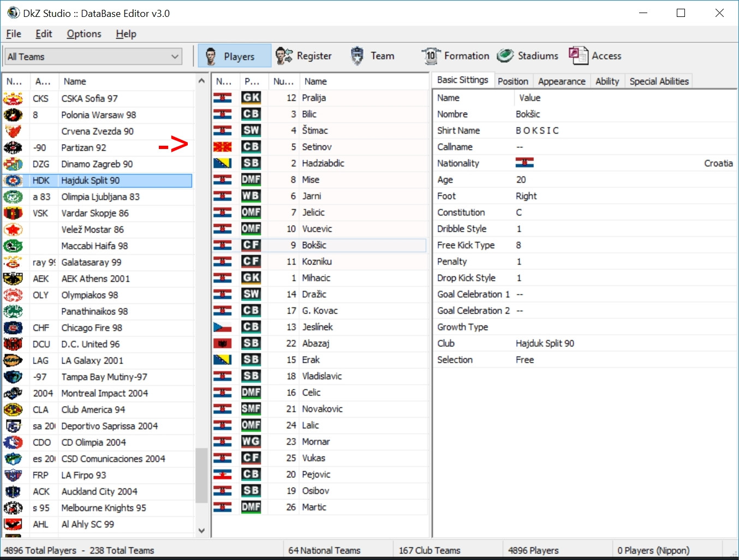Sort the player list by Name column header
The width and height of the screenshot is (739, 560).
click(363, 81)
